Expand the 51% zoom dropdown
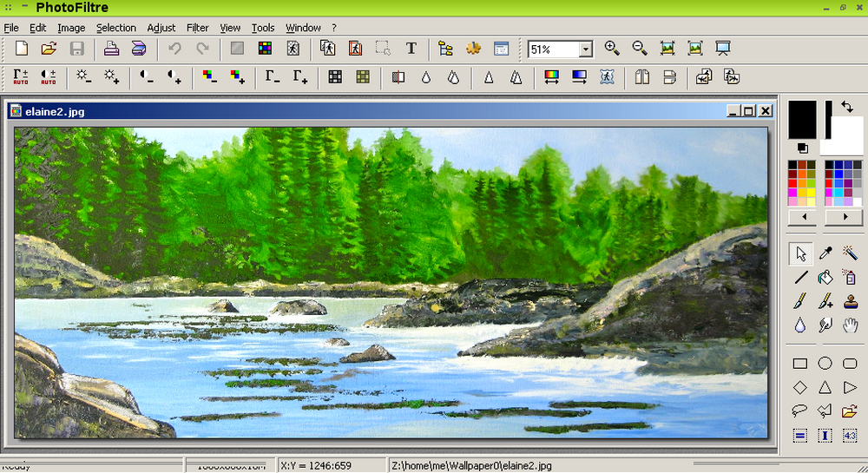Image resolution: width=868 pixels, height=473 pixels. pos(586,49)
